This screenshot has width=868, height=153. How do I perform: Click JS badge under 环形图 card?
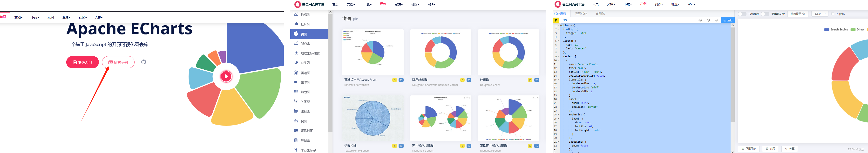(530, 80)
